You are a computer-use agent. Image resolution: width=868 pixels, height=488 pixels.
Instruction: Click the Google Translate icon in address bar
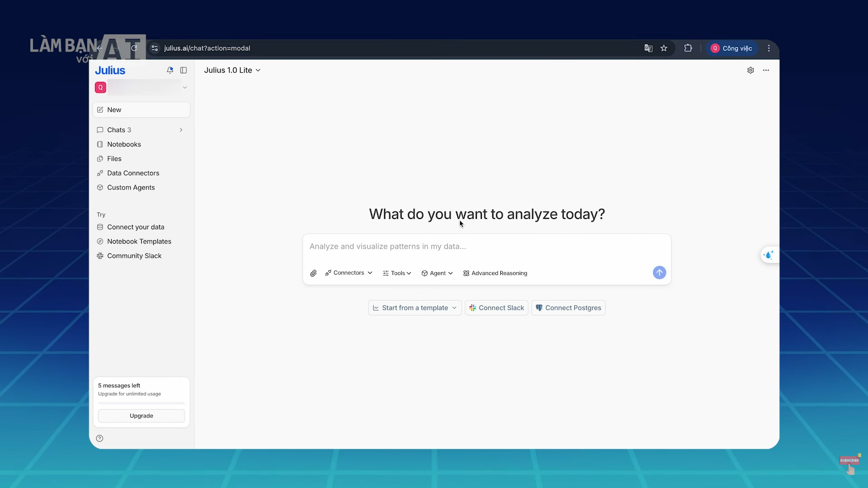tap(648, 48)
